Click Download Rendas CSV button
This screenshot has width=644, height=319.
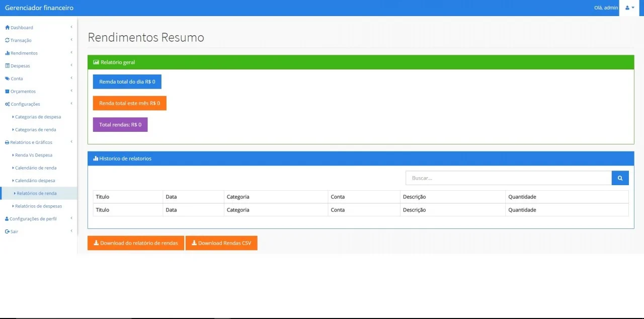(x=221, y=243)
